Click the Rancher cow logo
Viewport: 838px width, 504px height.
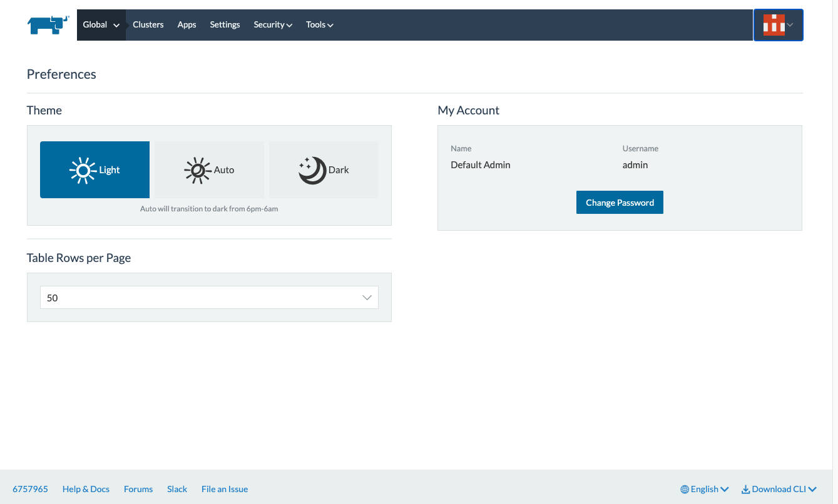[47, 24]
